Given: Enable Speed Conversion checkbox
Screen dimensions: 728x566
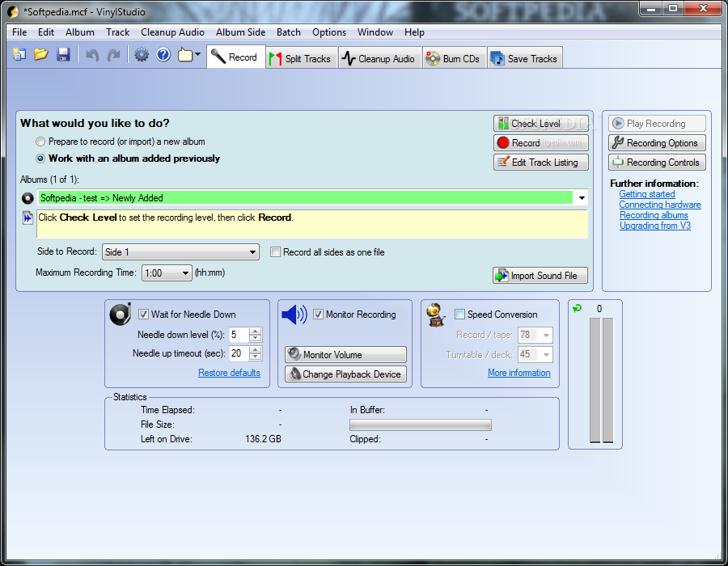Looking at the screenshot, I should 459,314.
